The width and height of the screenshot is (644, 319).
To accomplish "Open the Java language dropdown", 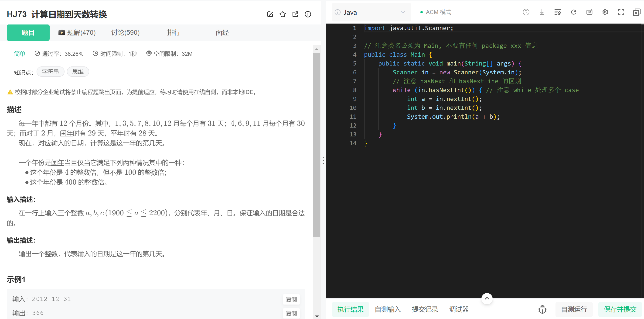I will 371,12.
